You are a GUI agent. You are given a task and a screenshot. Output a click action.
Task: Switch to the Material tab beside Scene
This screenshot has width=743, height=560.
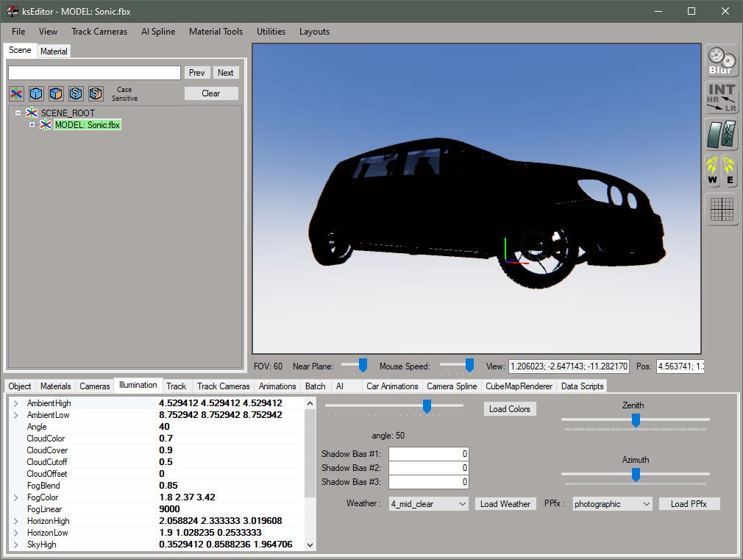[x=54, y=52]
